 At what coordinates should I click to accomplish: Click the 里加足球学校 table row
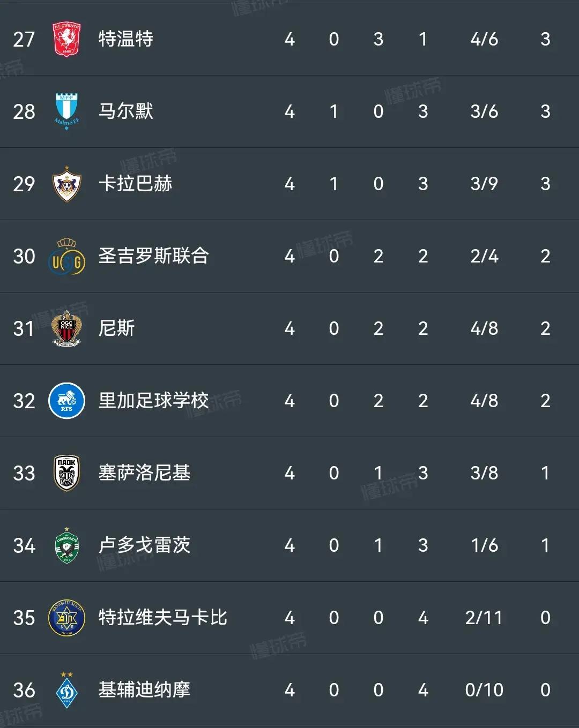click(x=289, y=401)
